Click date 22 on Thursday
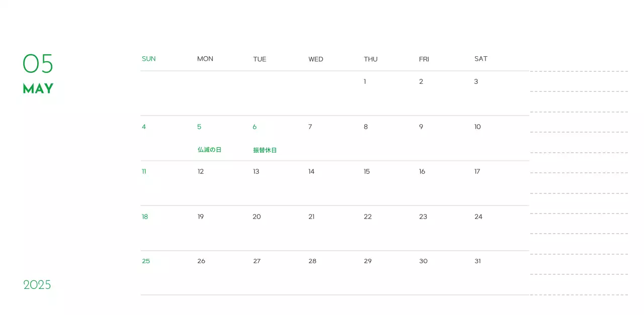The height and width of the screenshot is (315, 644). pyautogui.click(x=367, y=217)
